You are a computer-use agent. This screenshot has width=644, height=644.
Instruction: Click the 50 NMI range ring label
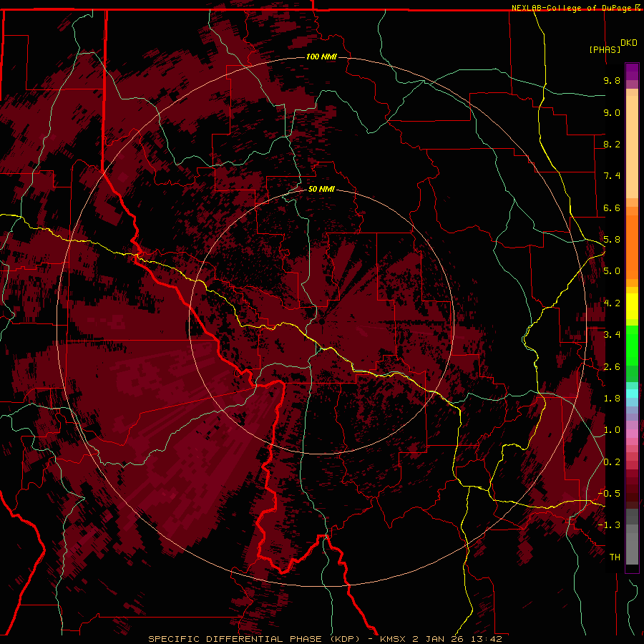(x=321, y=189)
